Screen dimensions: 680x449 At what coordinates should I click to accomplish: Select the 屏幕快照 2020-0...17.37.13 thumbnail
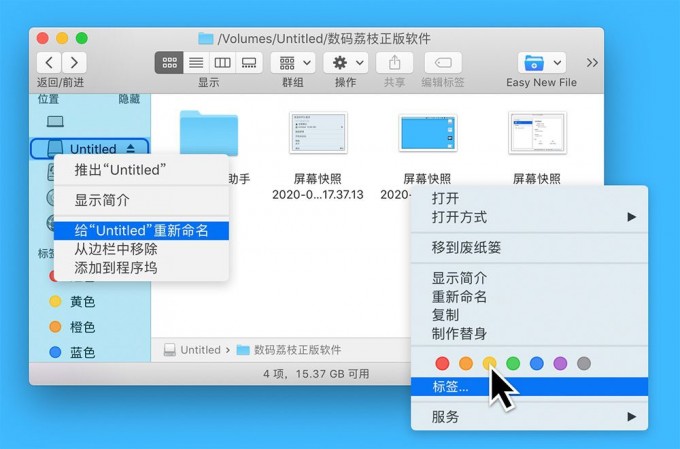click(318, 155)
